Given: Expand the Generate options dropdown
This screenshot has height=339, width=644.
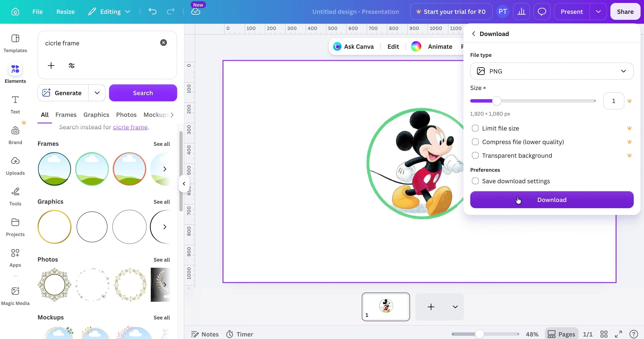Looking at the screenshot, I should [97, 93].
